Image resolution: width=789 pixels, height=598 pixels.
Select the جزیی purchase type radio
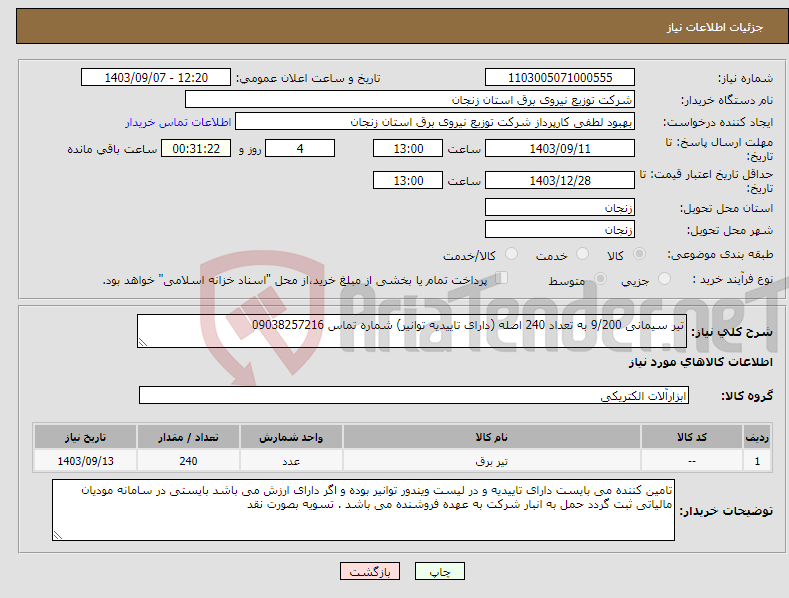pos(664,278)
